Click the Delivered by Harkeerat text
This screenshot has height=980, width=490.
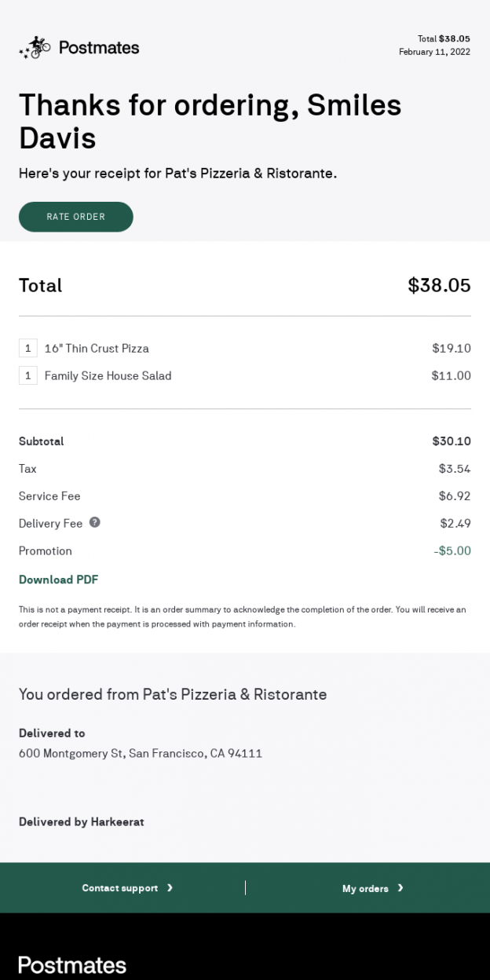pos(82,821)
